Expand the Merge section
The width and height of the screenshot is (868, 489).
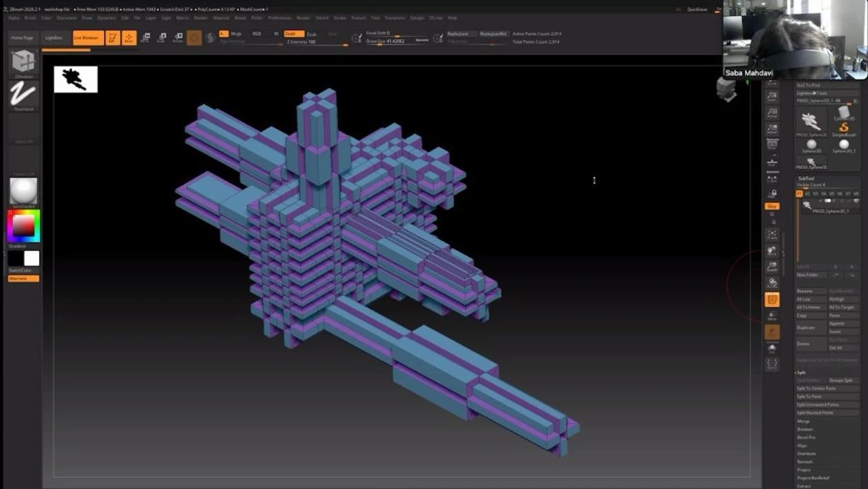(x=804, y=421)
